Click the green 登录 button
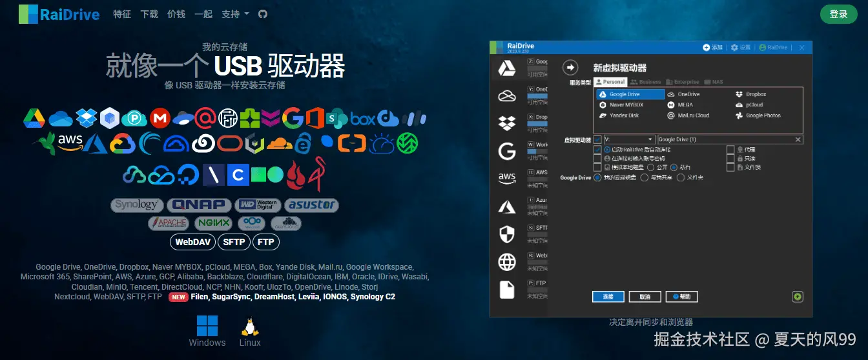 838,14
